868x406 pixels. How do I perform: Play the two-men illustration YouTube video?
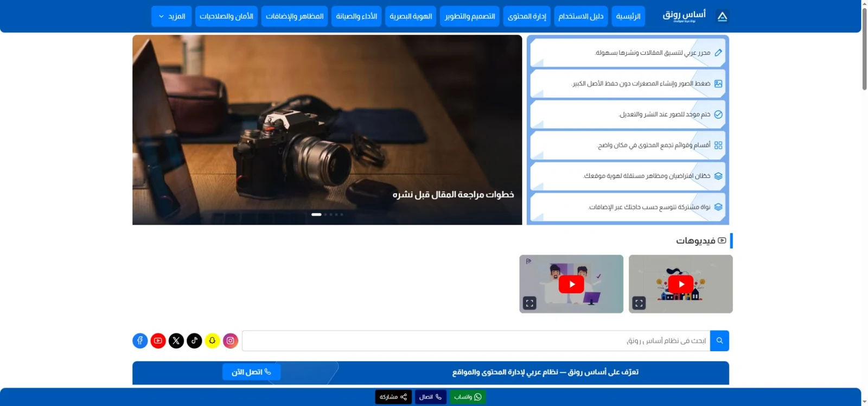click(571, 284)
